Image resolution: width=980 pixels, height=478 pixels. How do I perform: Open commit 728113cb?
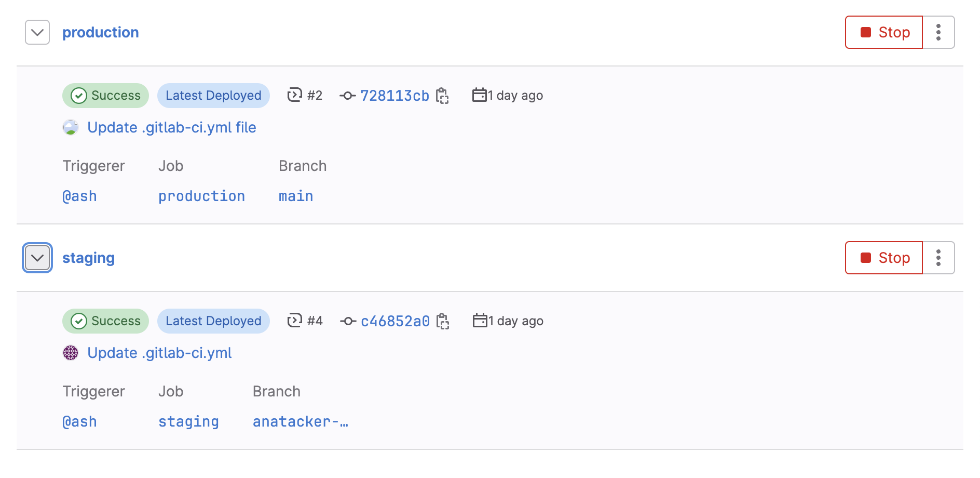[394, 96]
